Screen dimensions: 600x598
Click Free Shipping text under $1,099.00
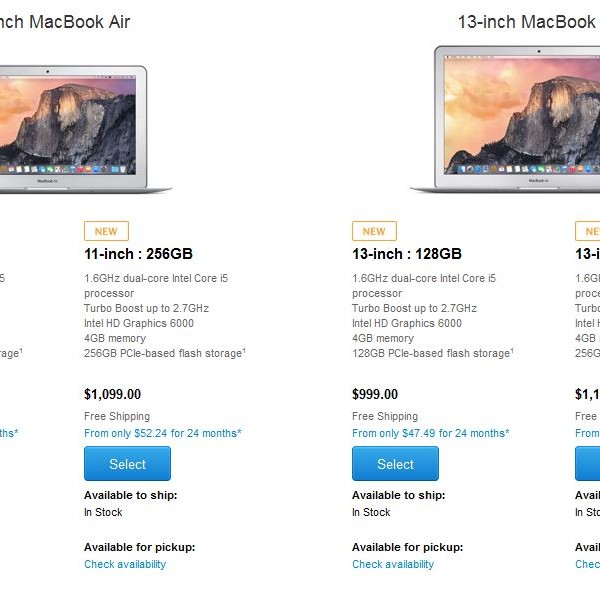[117, 416]
